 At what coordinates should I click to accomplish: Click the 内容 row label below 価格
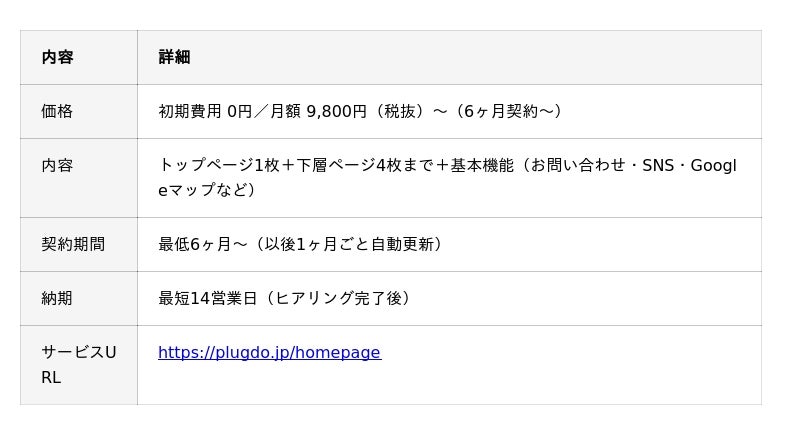[x=57, y=165]
